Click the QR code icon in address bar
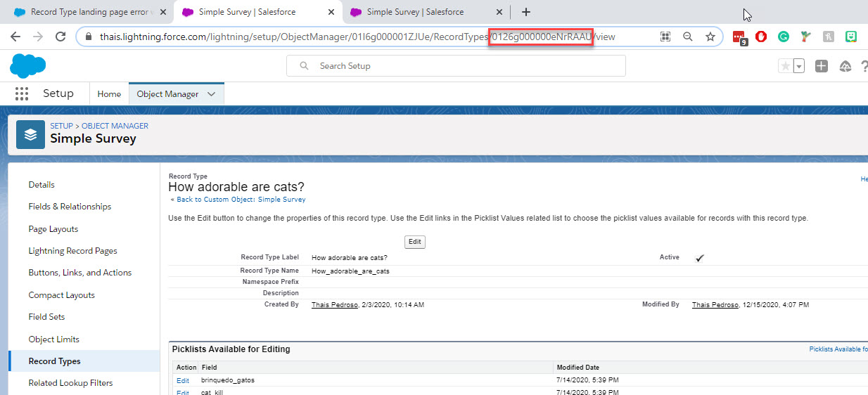 point(665,37)
